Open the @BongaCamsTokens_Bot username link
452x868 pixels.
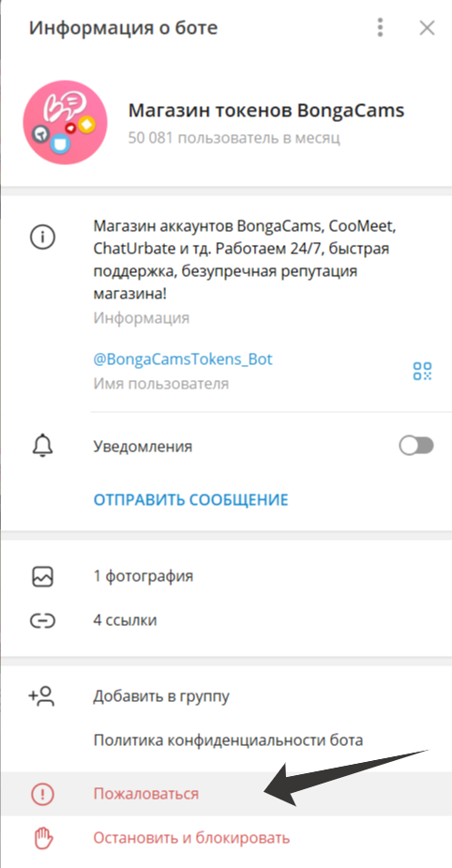coord(183,359)
